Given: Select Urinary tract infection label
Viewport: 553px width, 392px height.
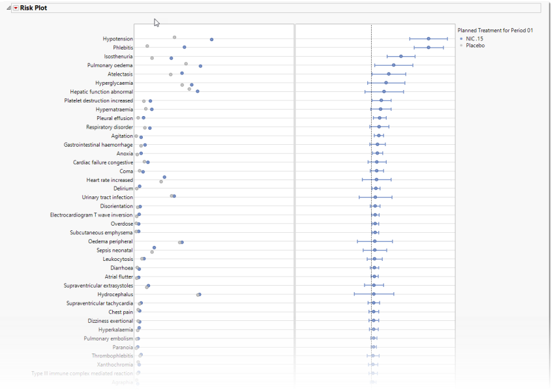Looking at the screenshot, I should point(108,197).
